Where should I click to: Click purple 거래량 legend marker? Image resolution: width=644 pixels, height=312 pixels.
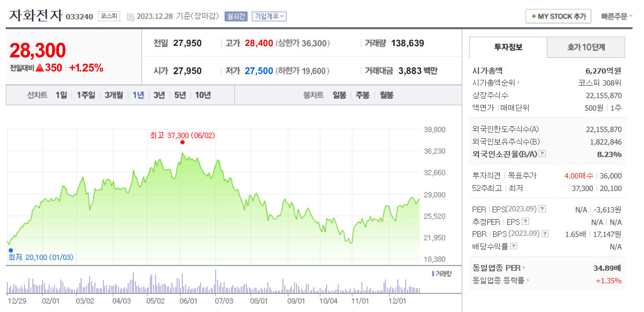pyautogui.click(x=433, y=273)
